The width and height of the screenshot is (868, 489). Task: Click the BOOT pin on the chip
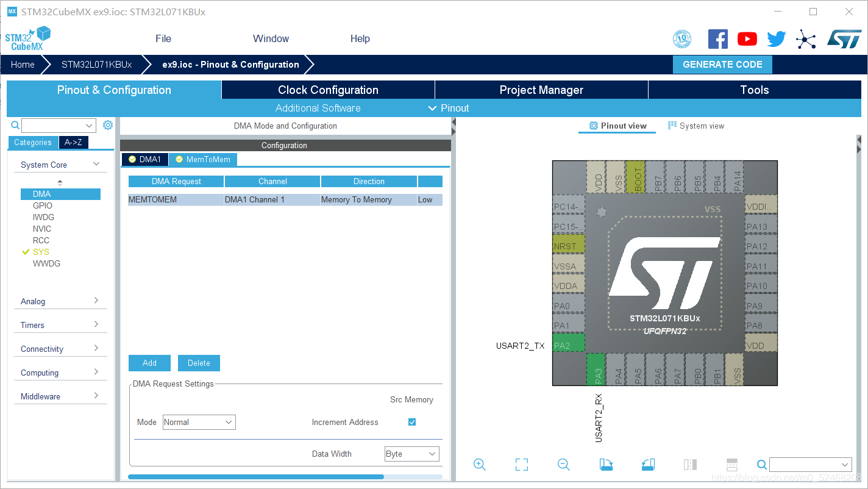point(636,177)
